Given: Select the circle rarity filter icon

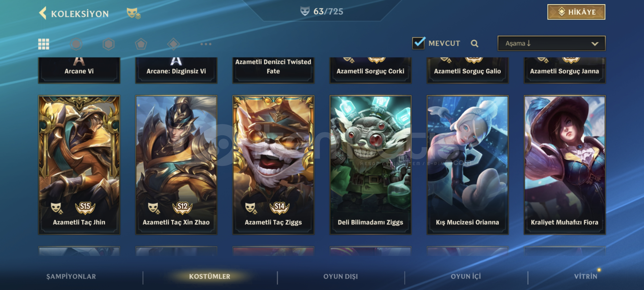Looking at the screenshot, I should [x=76, y=44].
